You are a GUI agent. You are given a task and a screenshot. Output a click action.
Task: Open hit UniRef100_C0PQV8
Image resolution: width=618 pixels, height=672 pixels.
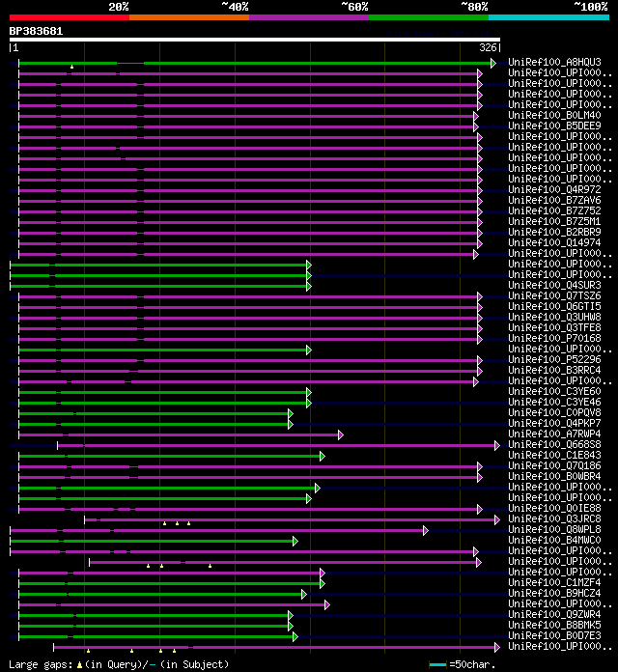tap(554, 412)
